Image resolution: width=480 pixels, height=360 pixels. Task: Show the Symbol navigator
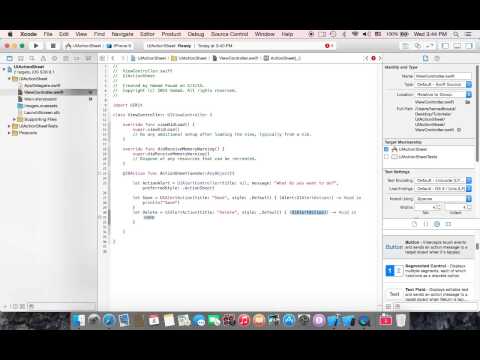click(x=21, y=58)
